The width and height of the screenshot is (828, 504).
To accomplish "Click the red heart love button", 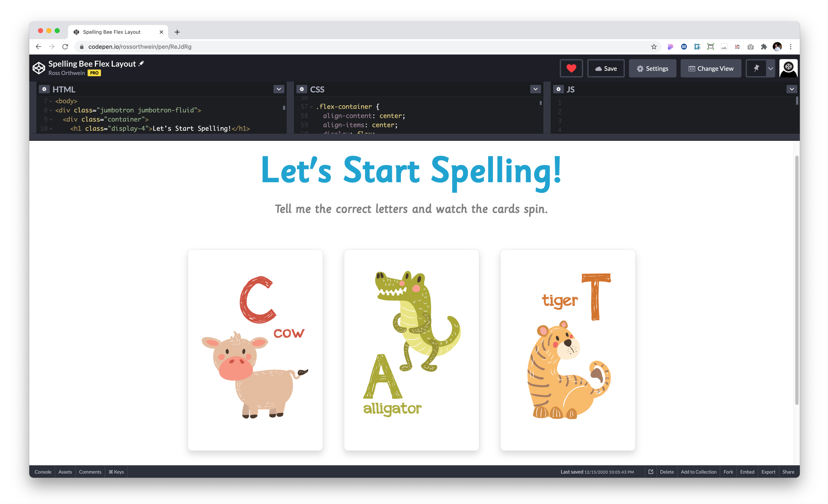I will point(571,69).
